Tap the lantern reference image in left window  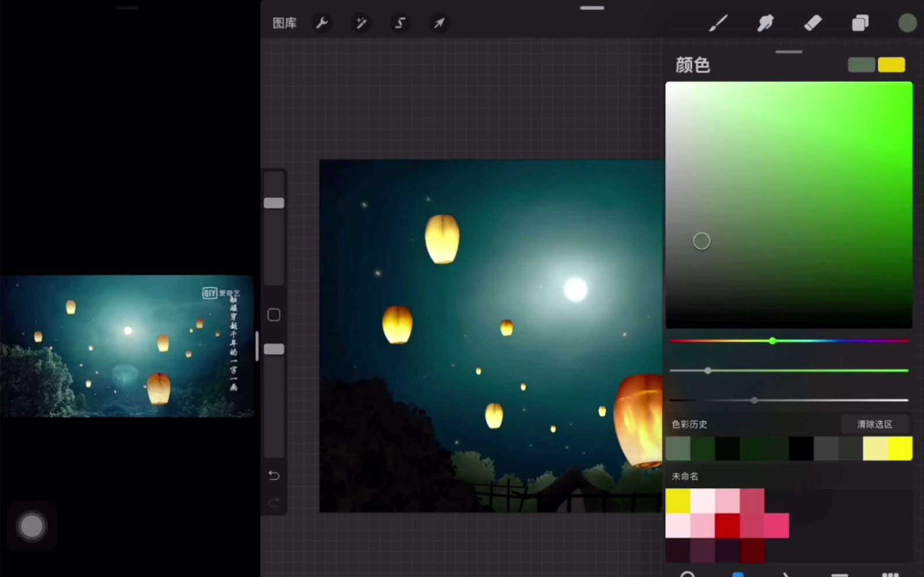[126, 346]
